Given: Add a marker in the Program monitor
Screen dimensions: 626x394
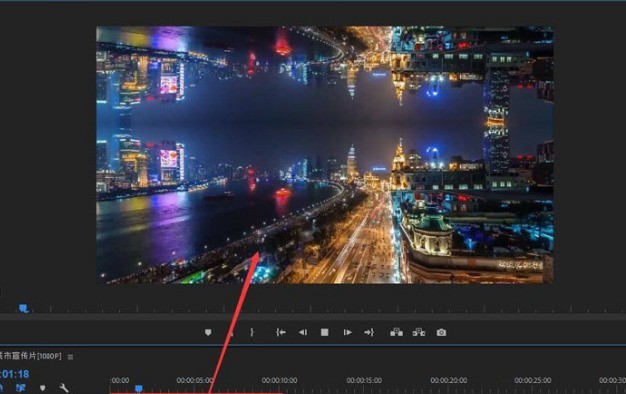Looking at the screenshot, I should [x=208, y=332].
